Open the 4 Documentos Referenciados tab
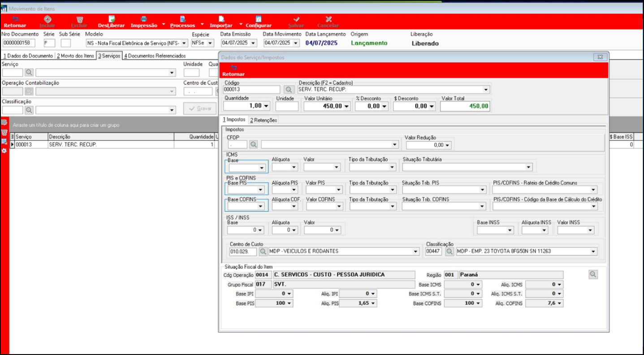The width and height of the screenshot is (644, 355). coord(155,56)
